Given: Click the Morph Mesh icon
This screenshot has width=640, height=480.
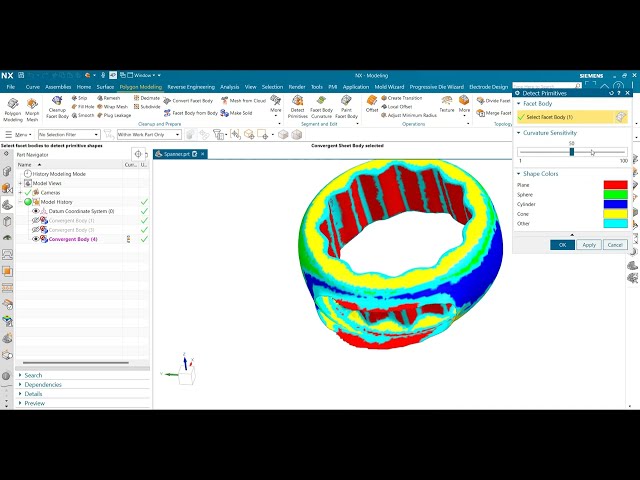Looking at the screenshot, I should pos(32,109).
